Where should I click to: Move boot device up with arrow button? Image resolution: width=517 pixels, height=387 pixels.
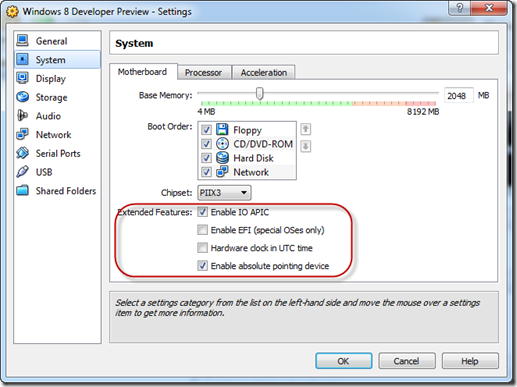click(x=306, y=129)
